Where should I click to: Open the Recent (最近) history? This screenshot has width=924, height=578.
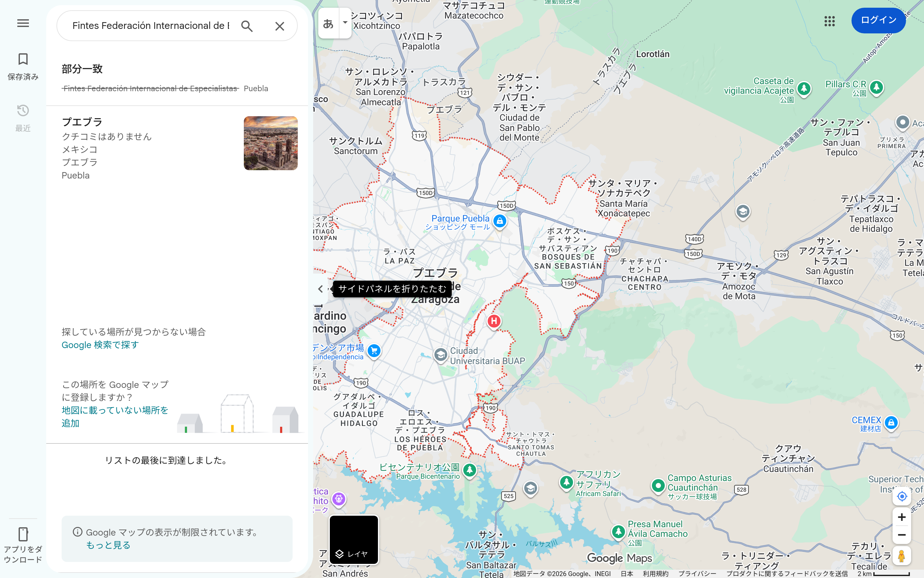pyautogui.click(x=23, y=118)
